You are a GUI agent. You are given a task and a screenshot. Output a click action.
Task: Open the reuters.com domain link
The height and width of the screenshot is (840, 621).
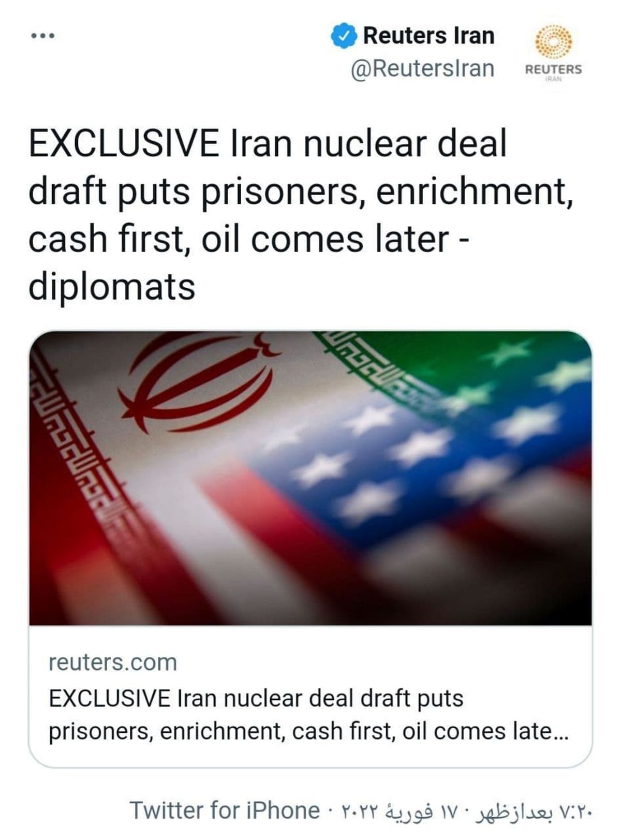pyautogui.click(x=113, y=662)
